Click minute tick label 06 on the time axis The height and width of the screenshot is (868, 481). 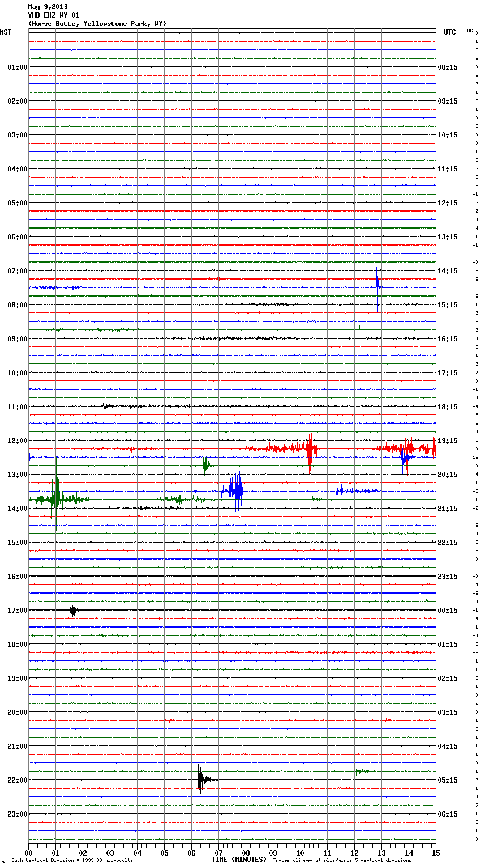pyautogui.click(x=191, y=853)
